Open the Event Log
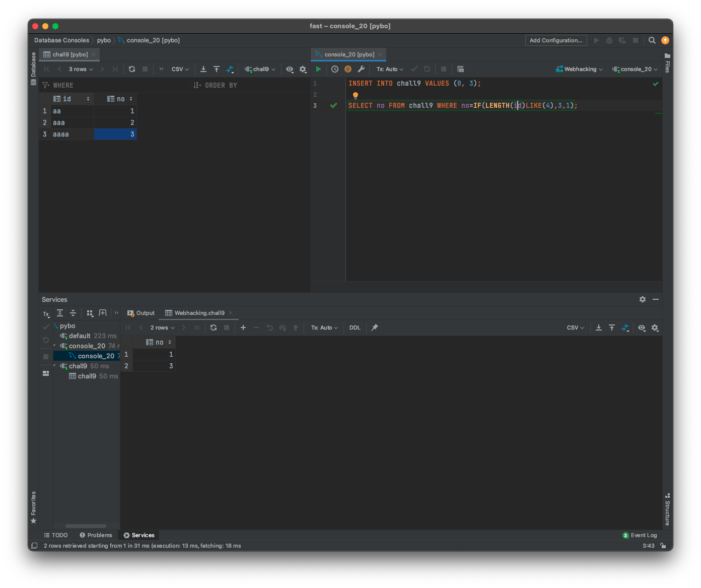The height and width of the screenshot is (588, 701). tap(640, 535)
